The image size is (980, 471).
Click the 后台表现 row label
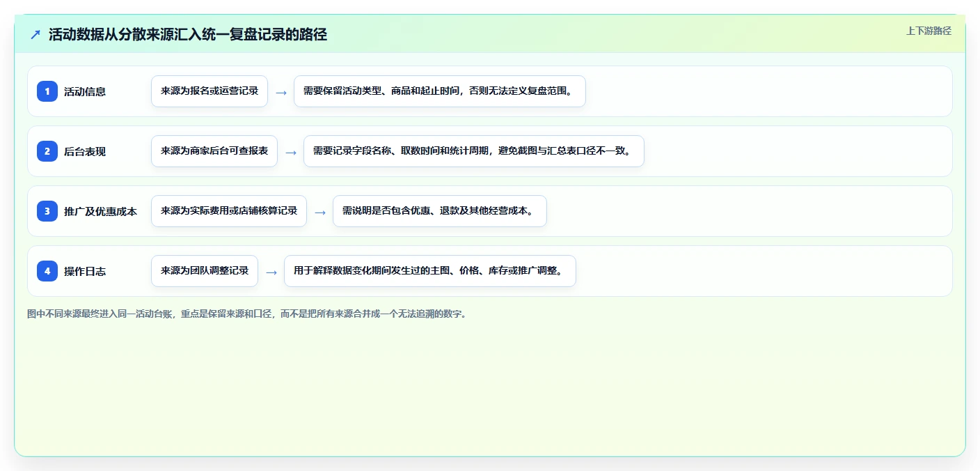click(85, 151)
